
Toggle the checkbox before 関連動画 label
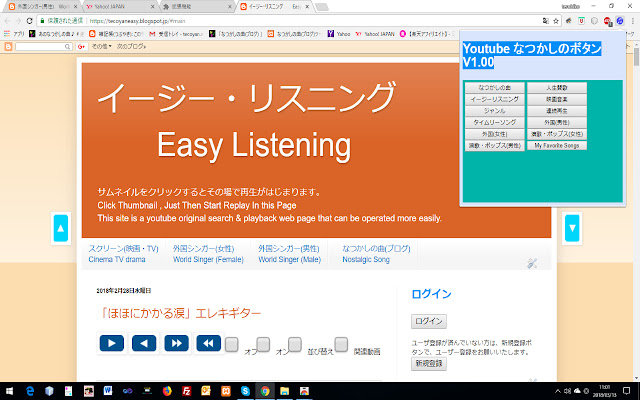pyautogui.click(x=341, y=345)
